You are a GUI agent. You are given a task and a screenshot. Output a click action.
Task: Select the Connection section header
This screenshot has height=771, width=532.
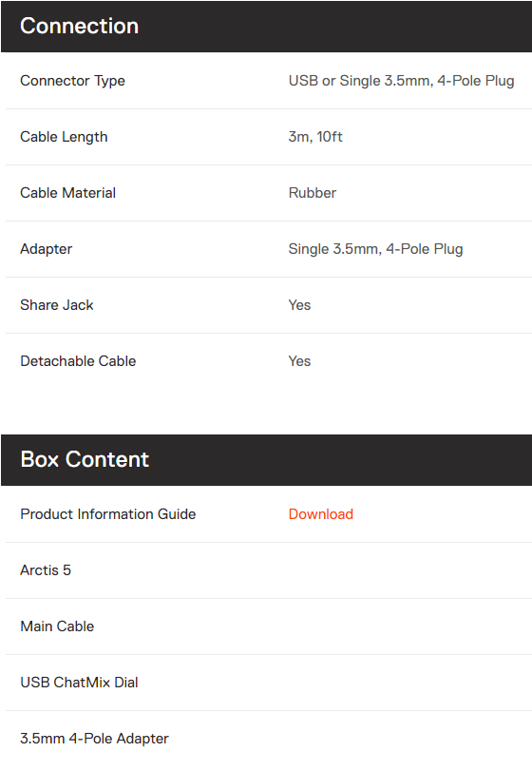266,26
